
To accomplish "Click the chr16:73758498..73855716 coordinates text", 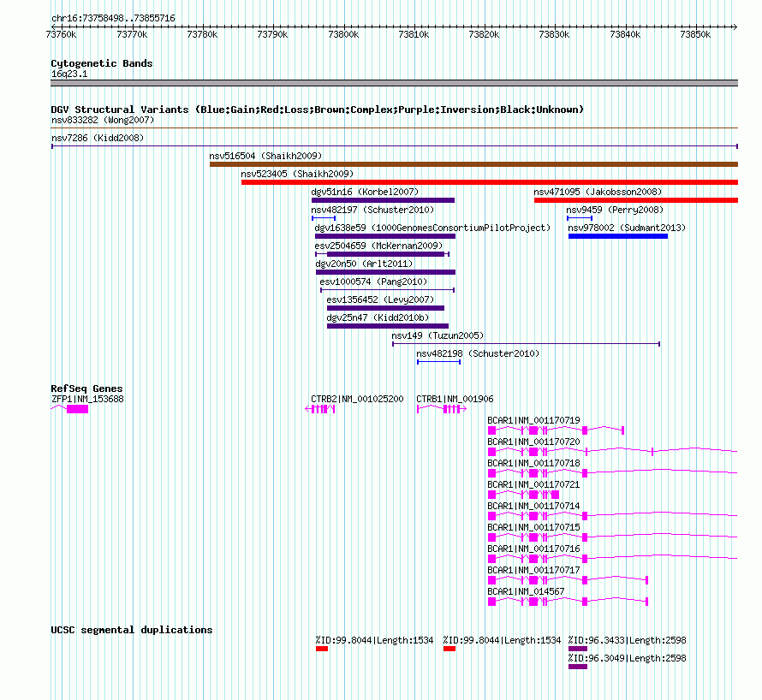I will coord(113,18).
